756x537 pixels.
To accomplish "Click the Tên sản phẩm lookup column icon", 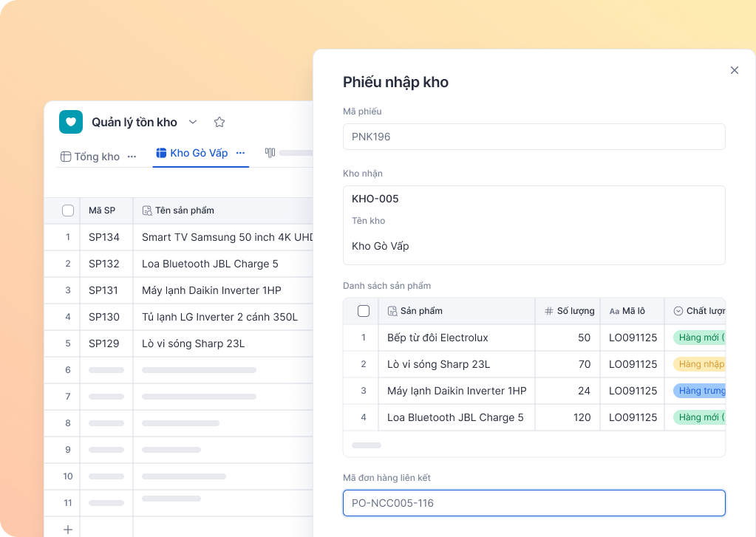I will click(147, 211).
